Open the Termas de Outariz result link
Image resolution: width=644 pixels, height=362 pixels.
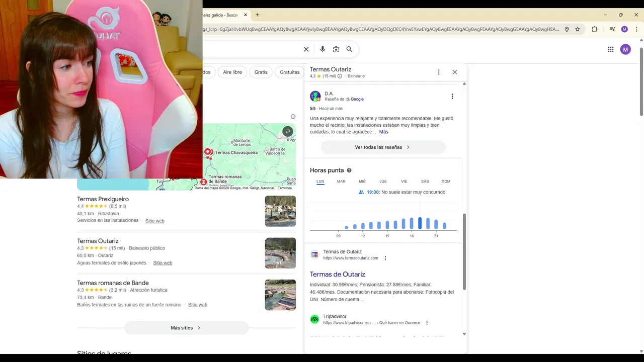coord(338,274)
